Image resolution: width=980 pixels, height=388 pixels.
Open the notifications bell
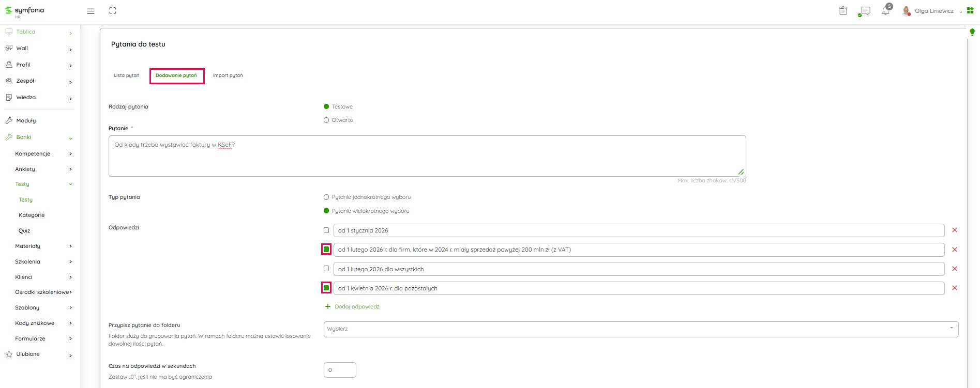[885, 11]
